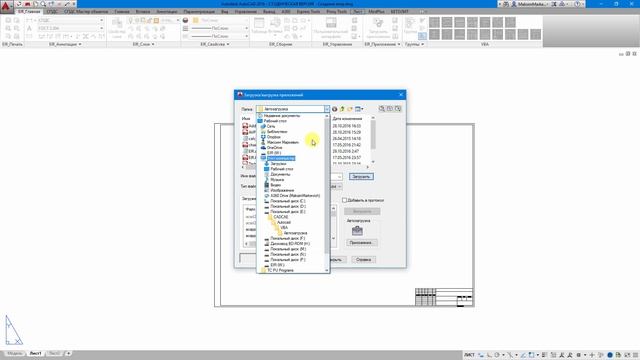Go up one folder level in the dialog
Viewport: 640px width, 360px height.
(x=342, y=109)
